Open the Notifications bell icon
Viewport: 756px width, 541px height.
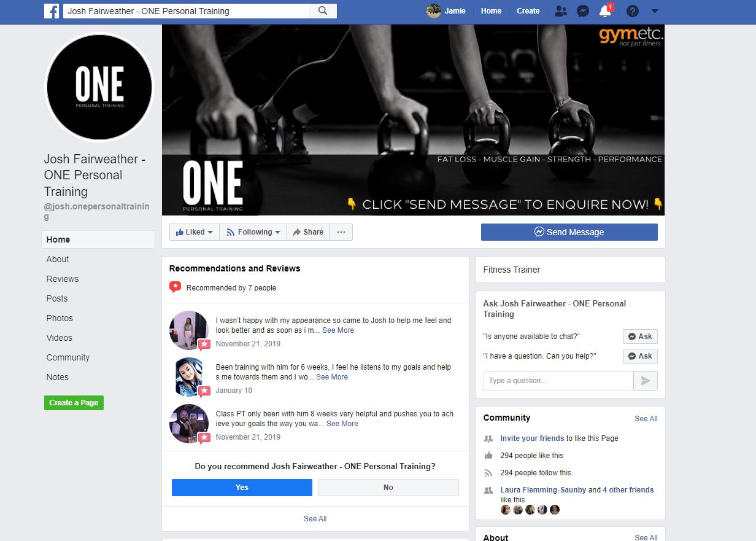[605, 11]
